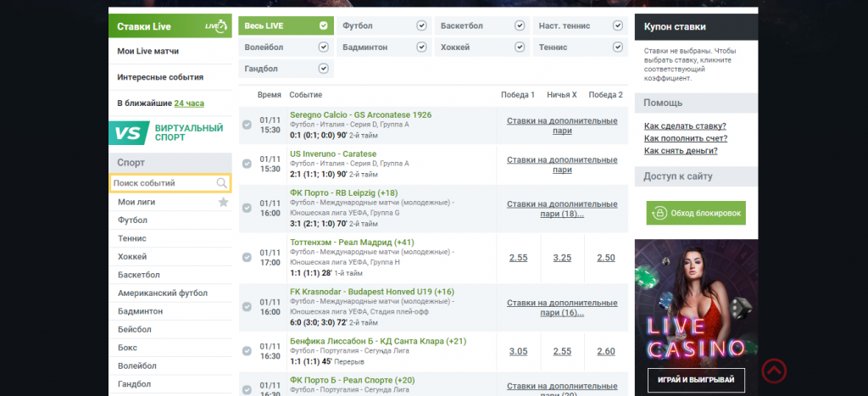Toggle the Волейбол filter checkbox
Screen dimensions: 868x396
pos(323,47)
